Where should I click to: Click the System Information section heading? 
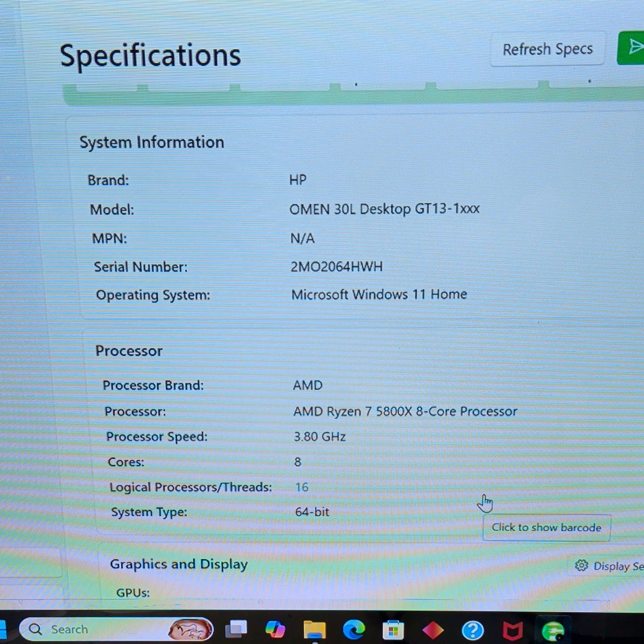[x=152, y=142]
